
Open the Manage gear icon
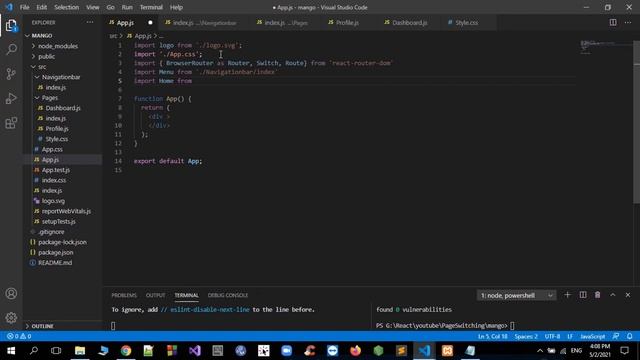(11, 318)
